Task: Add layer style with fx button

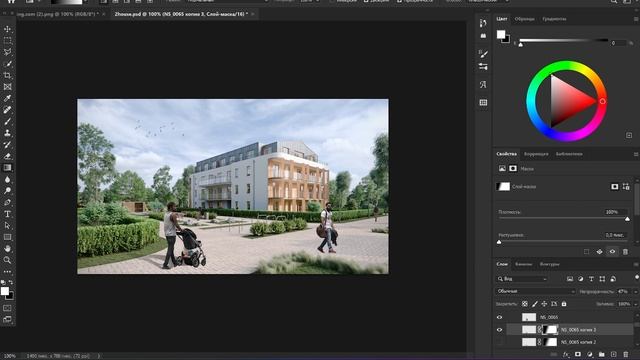Action: [566, 354]
